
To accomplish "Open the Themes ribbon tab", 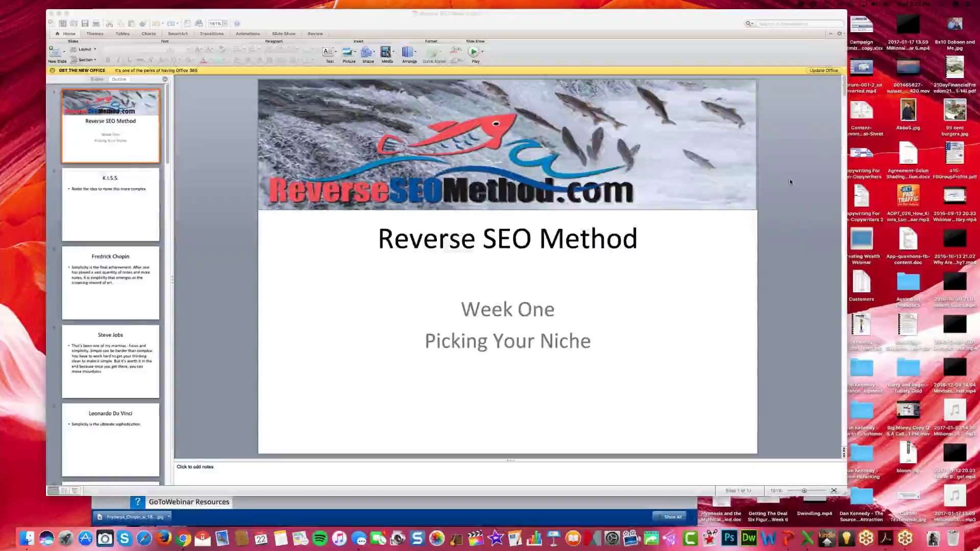I will [95, 34].
